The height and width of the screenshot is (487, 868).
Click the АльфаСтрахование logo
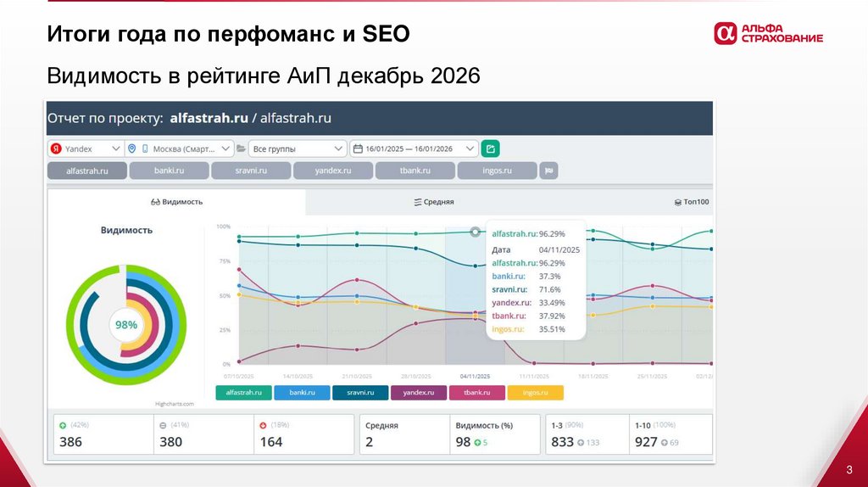(x=768, y=33)
